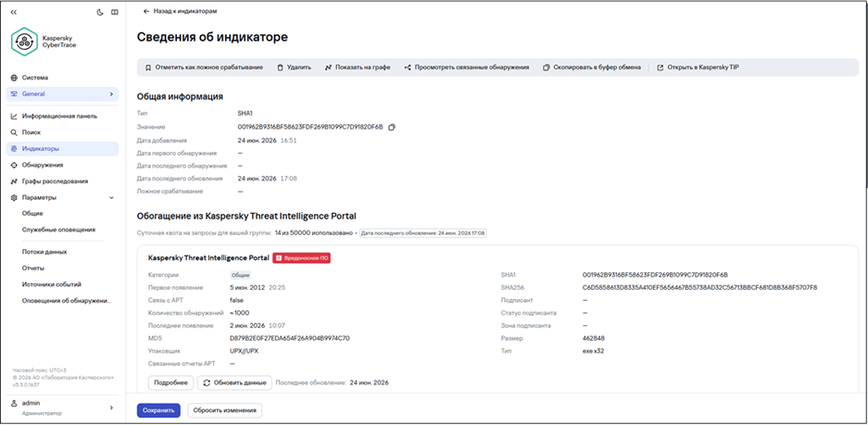This screenshot has height=425, width=868.
Task: Click the size value 462848
Action: (594, 338)
